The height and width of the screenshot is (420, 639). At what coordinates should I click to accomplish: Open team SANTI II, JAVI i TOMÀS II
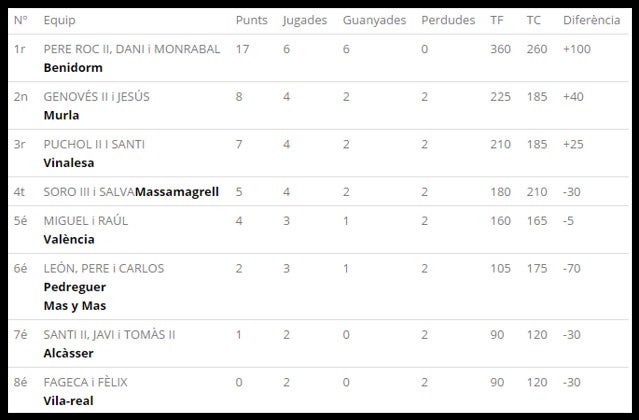point(115,334)
